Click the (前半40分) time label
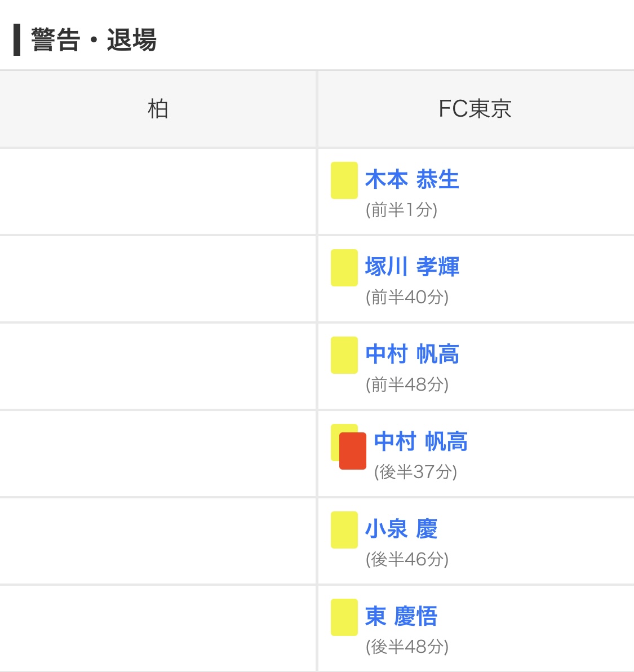Screen dimensions: 634x672 click(407, 297)
